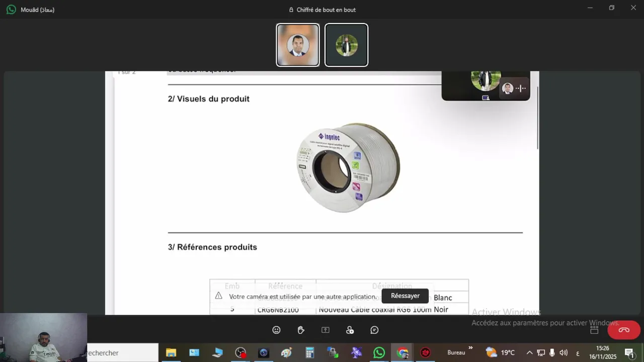Click the WhatsApp logo in title bar
The height and width of the screenshot is (362, 644).
click(11, 10)
